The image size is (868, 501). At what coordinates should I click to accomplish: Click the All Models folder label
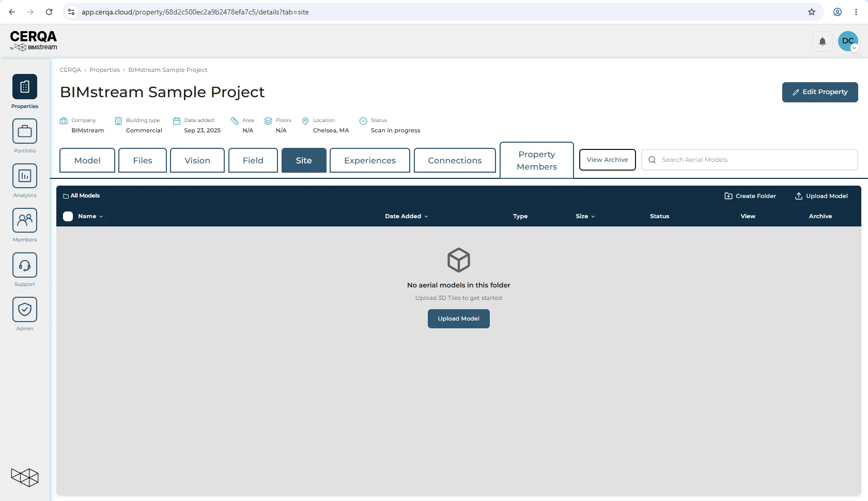coord(85,195)
